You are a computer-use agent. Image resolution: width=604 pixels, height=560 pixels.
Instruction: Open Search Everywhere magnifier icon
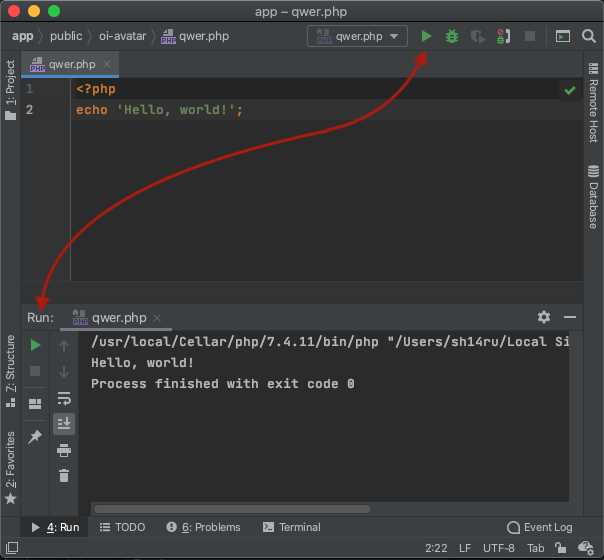[589, 36]
